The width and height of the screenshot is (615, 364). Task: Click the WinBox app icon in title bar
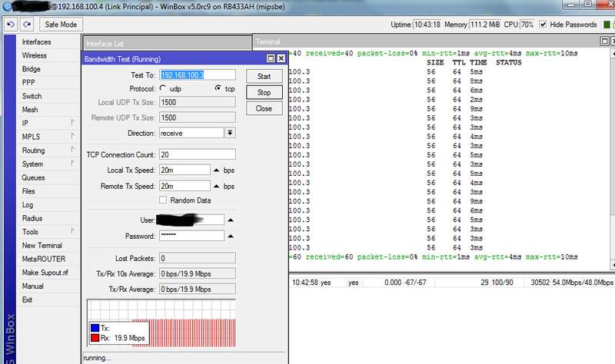coord(7,7)
